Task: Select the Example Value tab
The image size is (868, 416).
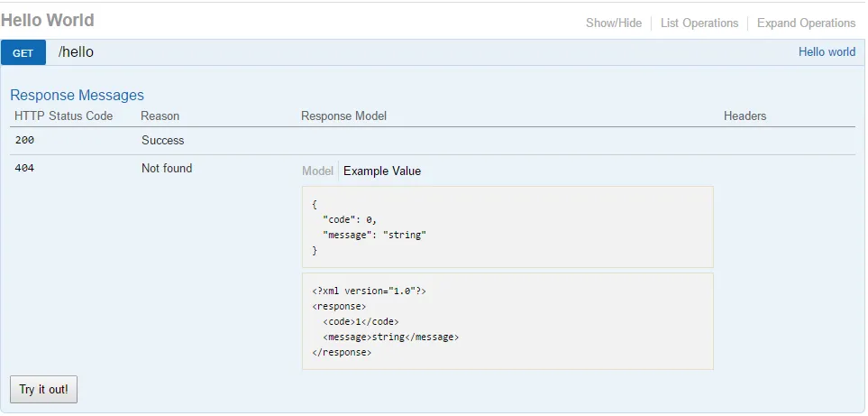Action: 382,171
